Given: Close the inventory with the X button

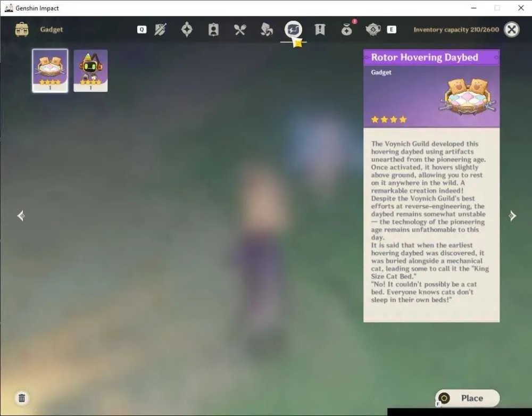Looking at the screenshot, I should point(512,29).
